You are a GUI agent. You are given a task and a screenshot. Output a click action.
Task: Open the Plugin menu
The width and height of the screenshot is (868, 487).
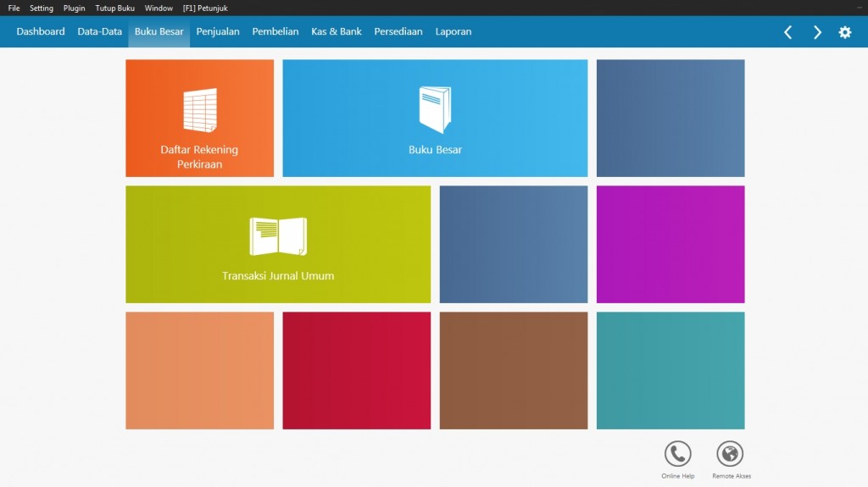point(75,8)
